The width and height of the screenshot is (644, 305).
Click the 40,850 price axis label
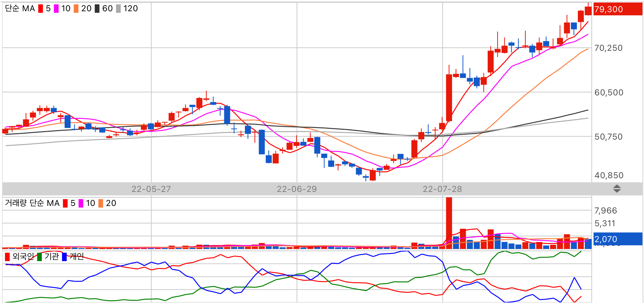point(609,175)
